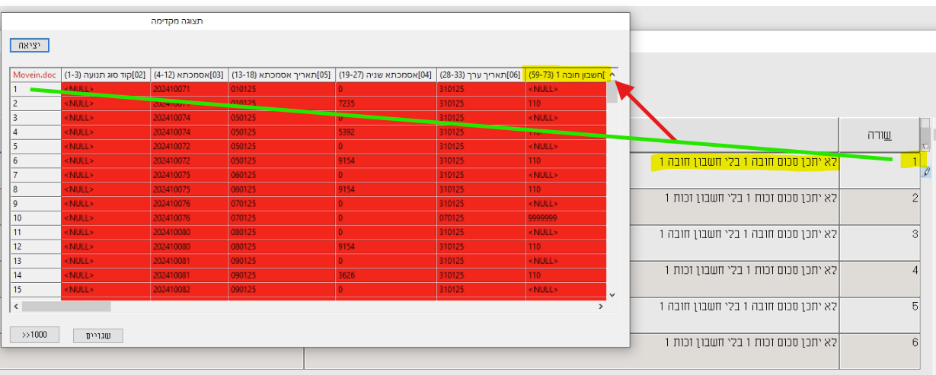Click the שגויים errors button
The width and height of the screenshot is (936, 375).
98,336
